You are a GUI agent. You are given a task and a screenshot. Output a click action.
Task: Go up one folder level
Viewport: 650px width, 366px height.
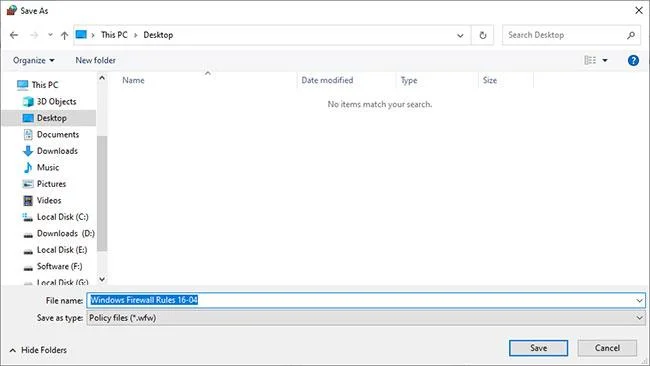coord(64,35)
